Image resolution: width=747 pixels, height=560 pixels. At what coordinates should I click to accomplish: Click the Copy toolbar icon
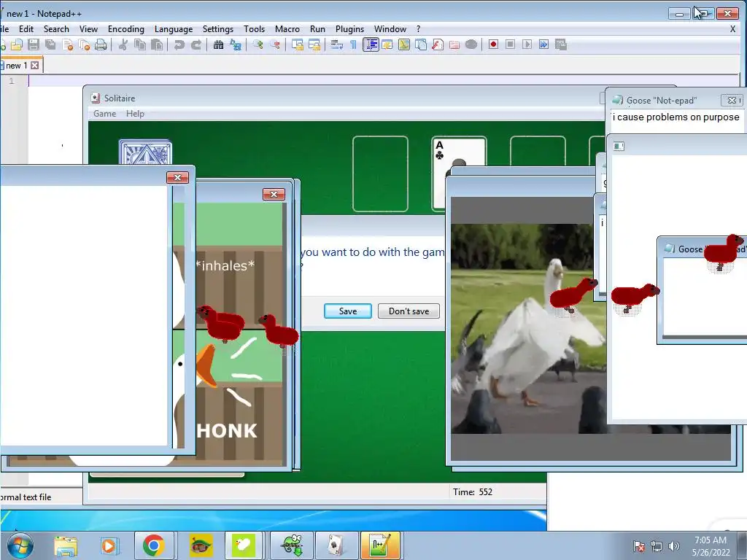point(139,44)
